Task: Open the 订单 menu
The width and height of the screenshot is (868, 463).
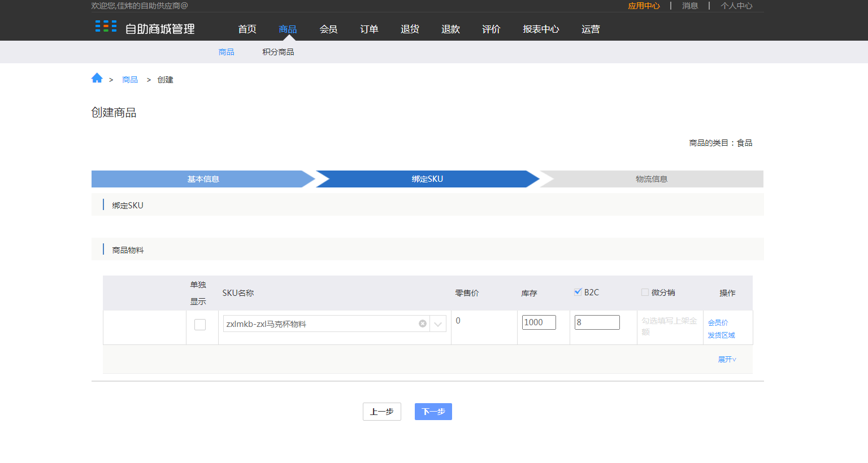Action: coord(369,29)
